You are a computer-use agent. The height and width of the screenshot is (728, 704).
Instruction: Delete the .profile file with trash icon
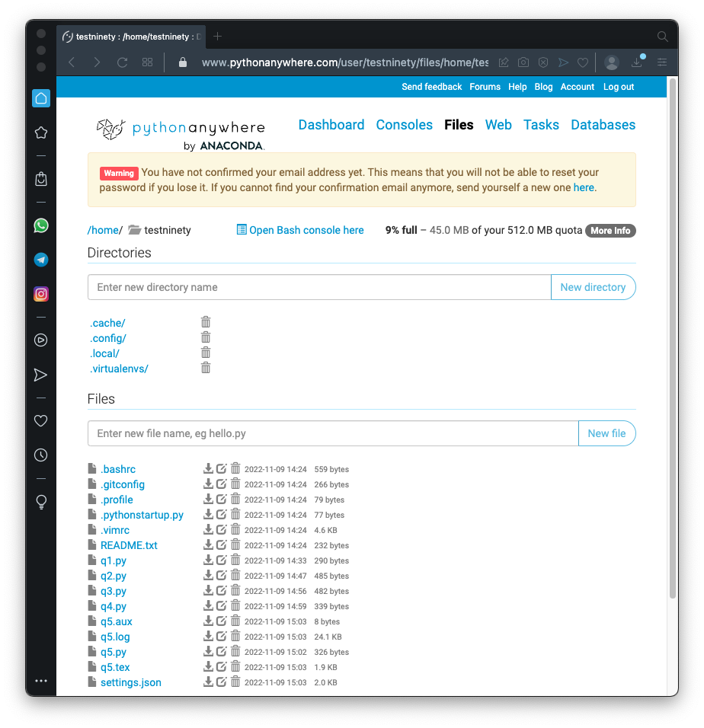(x=235, y=499)
